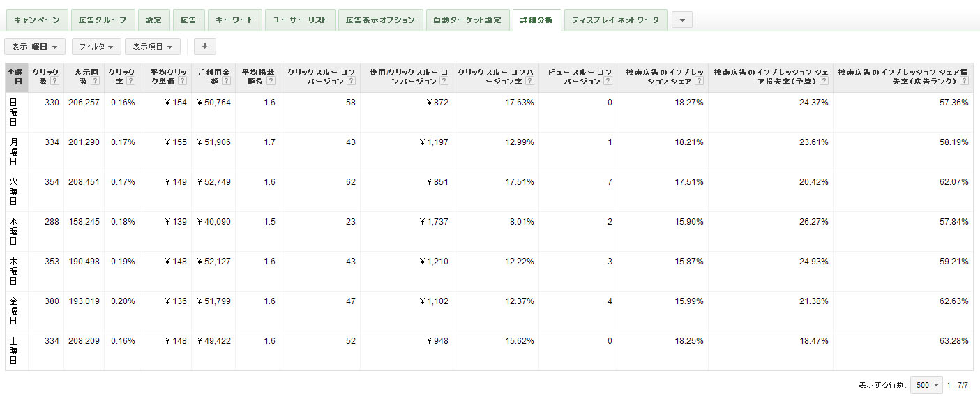Viewport: 980px width, 399px height.
Task: Open help icon for ビュースルー コンバージョン column
Action: coord(608,82)
